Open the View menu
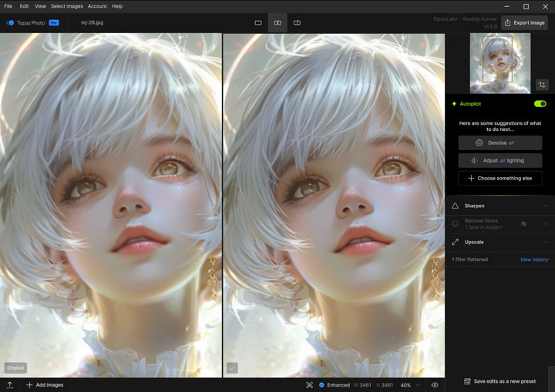The height and width of the screenshot is (392, 555). pos(40,6)
